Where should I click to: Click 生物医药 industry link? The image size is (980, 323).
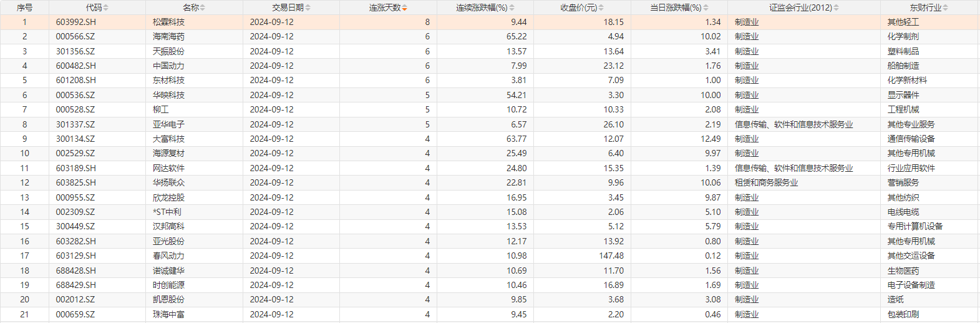coord(903,271)
